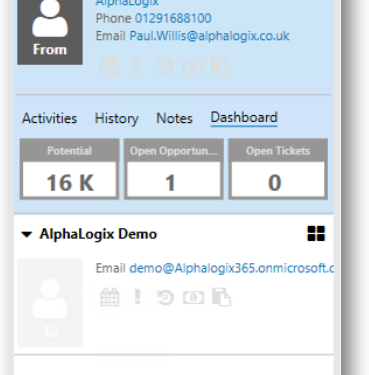369x375 pixels.
Task: Click exclamation icon under demo email
Action: tap(137, 296)
